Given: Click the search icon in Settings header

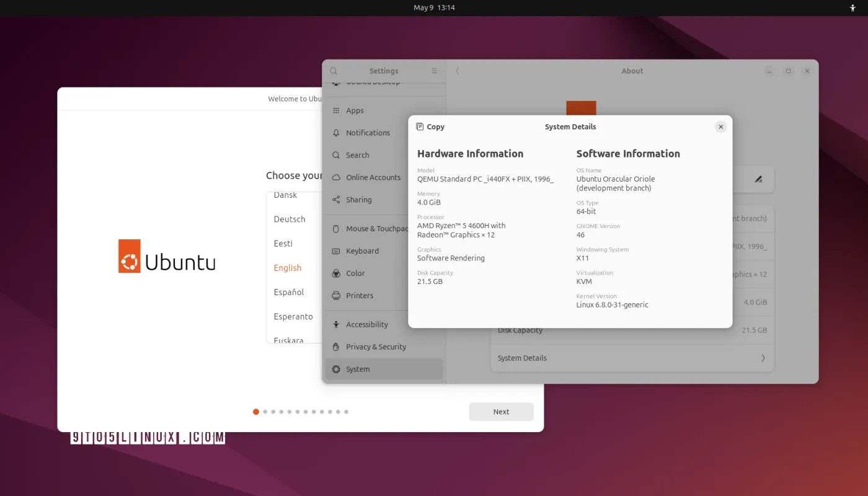Looking at the screenshot, I should point(334,71).
